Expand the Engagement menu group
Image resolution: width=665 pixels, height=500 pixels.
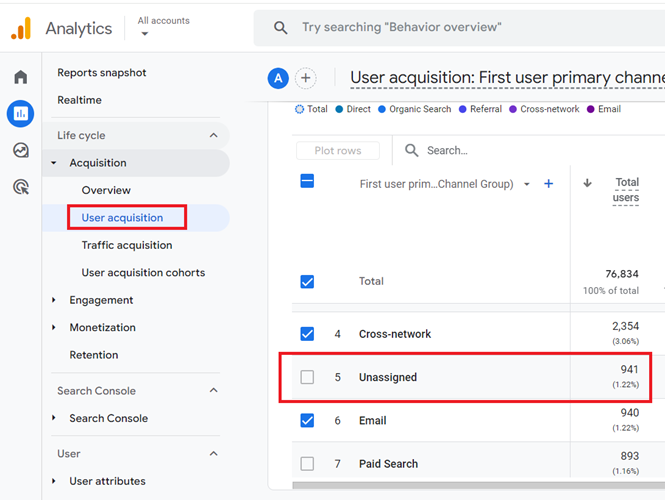point(54,300)
